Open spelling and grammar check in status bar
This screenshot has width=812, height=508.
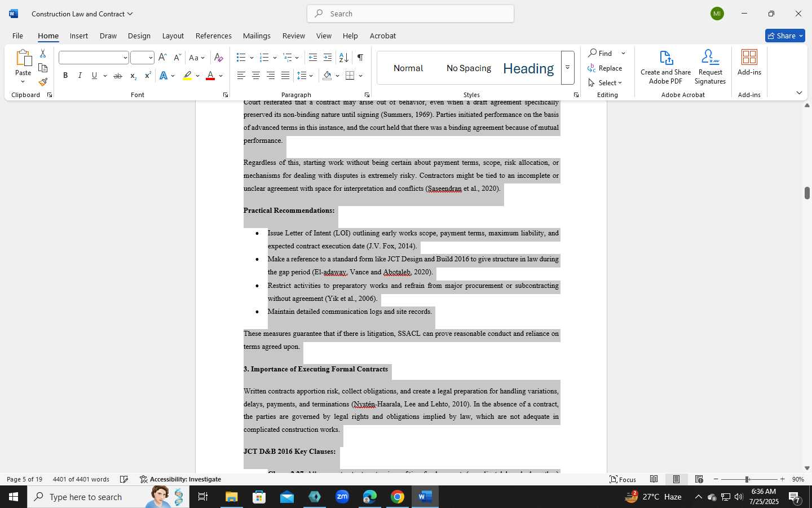[x=124, y=479]
